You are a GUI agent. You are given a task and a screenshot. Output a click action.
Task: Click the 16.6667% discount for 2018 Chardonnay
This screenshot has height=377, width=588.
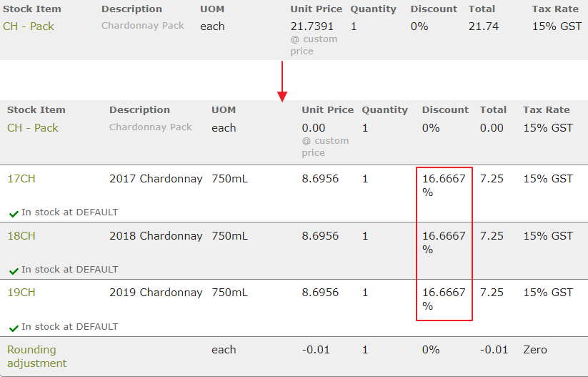tap(444, 243)
